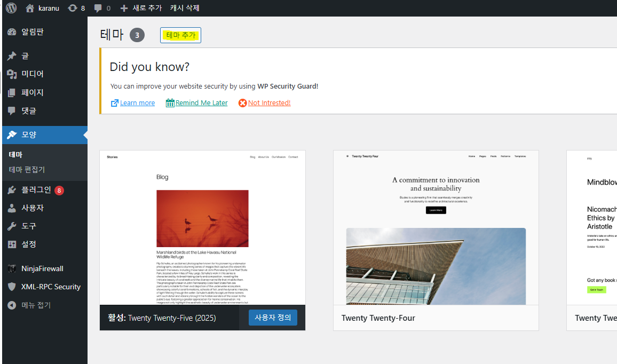Click the 모양 menu label
Image resolution: width=617 pixels, height=364 pixels.
pos(29,134)
